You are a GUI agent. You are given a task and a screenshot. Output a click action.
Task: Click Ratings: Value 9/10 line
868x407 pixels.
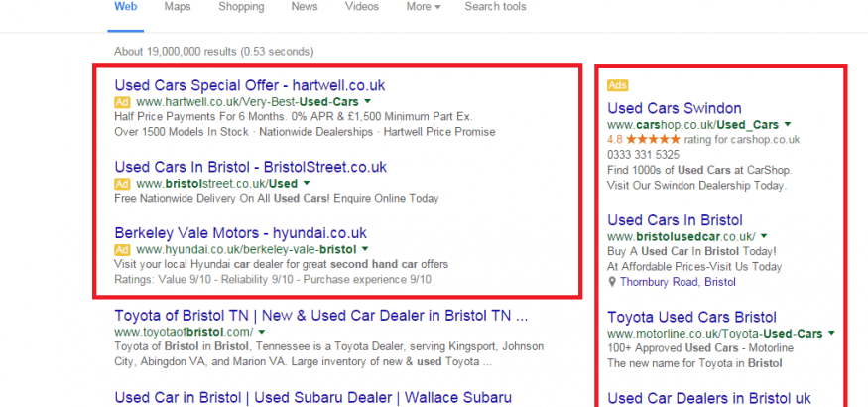point(273,280)
